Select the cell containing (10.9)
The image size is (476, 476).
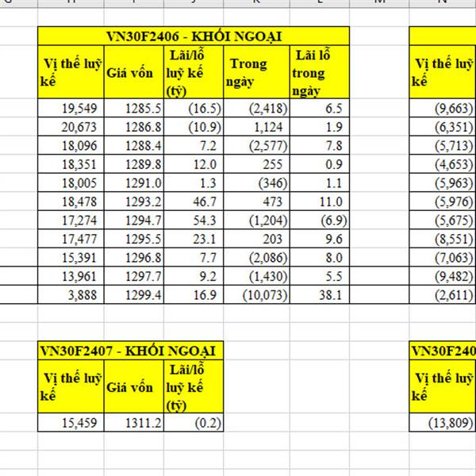coord(194,127)
